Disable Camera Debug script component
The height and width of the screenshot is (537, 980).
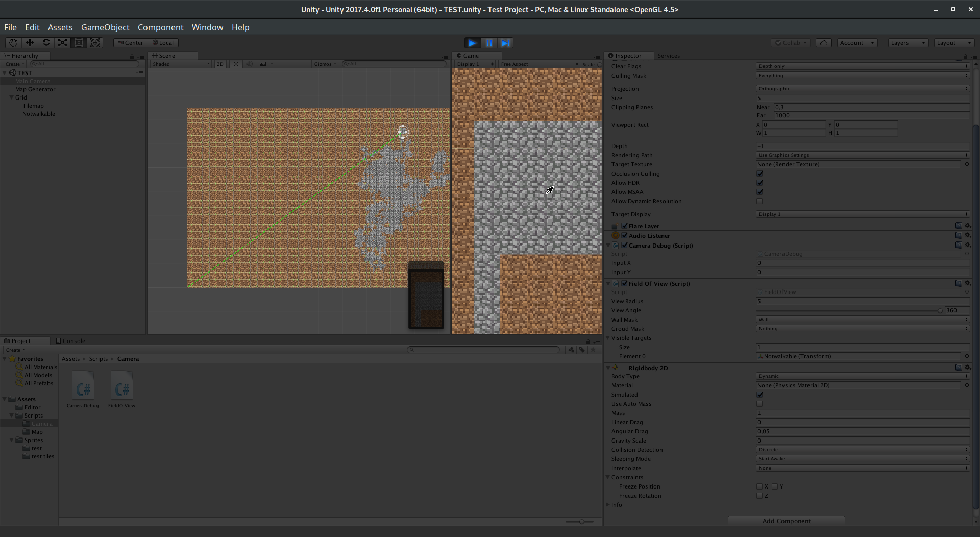click(x=624, y=245)
